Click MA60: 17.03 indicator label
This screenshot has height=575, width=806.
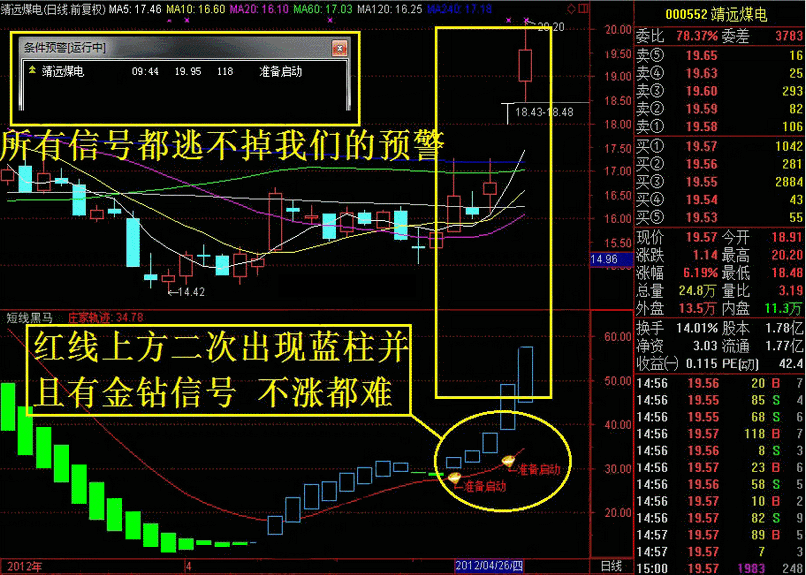(323, 8)
